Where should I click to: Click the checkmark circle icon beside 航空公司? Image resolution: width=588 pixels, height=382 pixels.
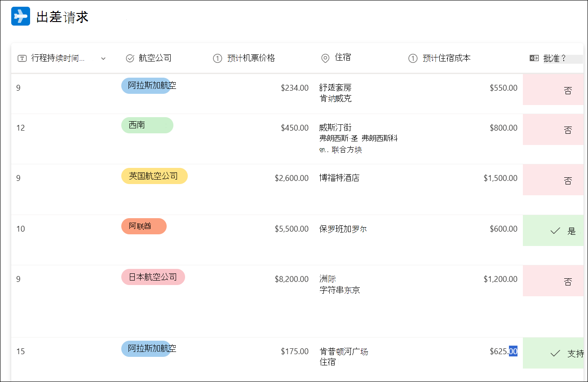(x=130, y=58)
